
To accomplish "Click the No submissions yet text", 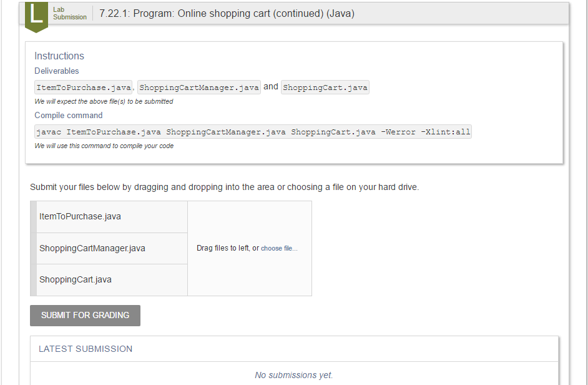I will pos(294,375).
